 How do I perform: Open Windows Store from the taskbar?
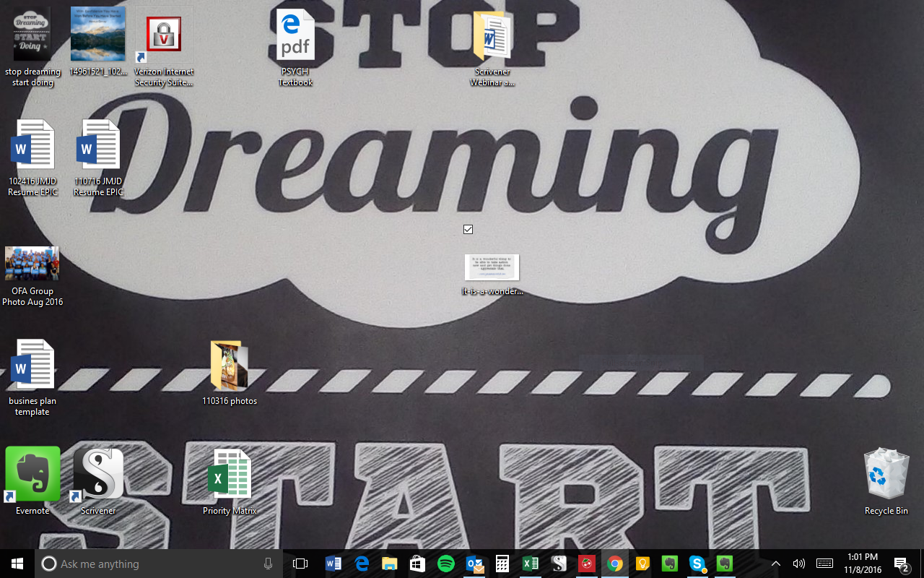tap(418, 564)
